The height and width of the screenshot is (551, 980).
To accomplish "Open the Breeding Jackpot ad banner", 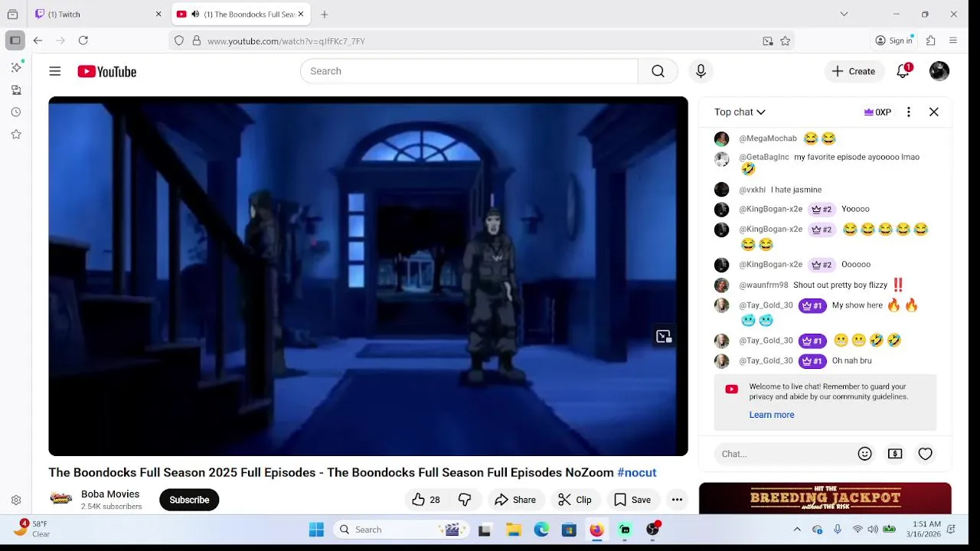I will 825,498.
